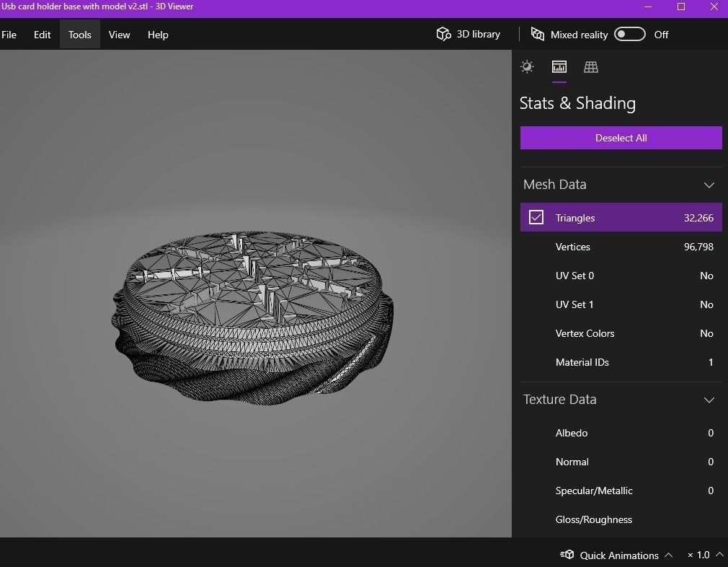The width and height of the screenshot is (728, 567).
Task: Maximize the 3D Viewer window
Action: (681, 7)
